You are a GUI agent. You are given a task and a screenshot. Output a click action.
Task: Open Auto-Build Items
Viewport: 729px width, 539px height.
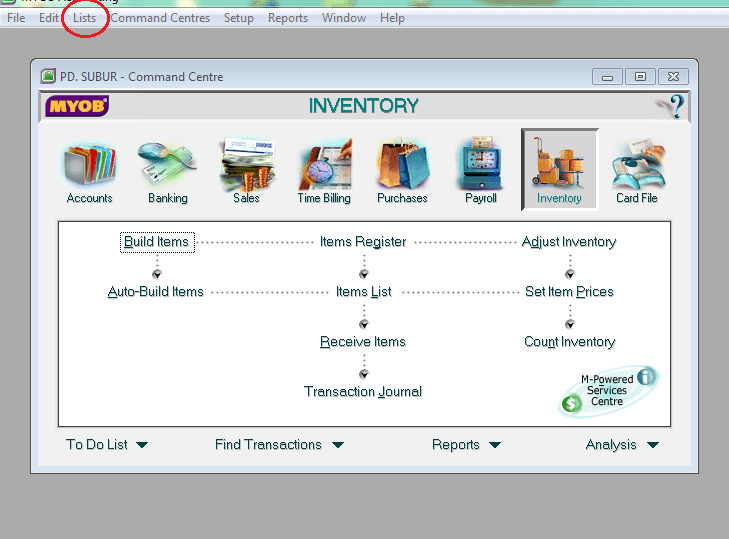point(156,292)
